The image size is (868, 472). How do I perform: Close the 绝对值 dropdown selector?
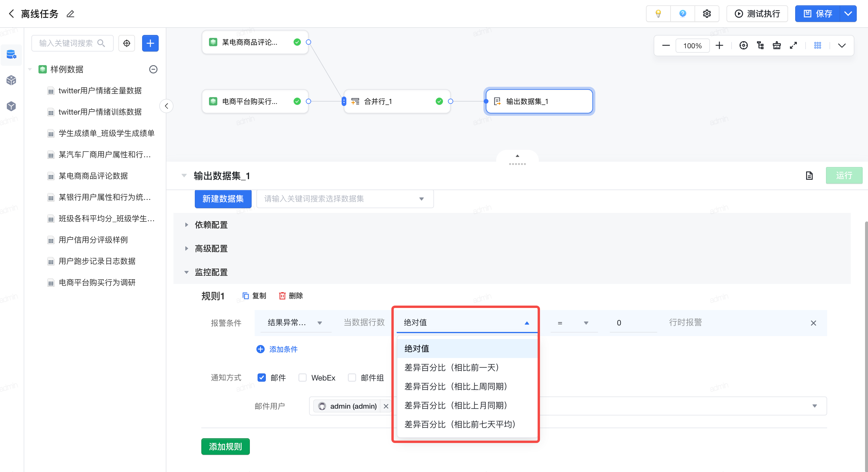point(467,323)
